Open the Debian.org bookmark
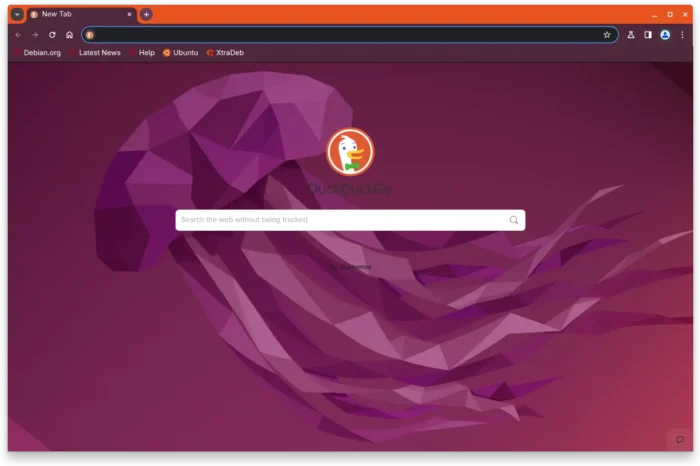700x466 pixels. pos(38,53)
